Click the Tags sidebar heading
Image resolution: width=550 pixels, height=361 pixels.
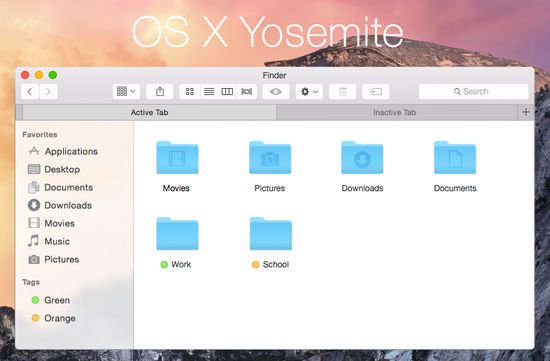[31, 282]
